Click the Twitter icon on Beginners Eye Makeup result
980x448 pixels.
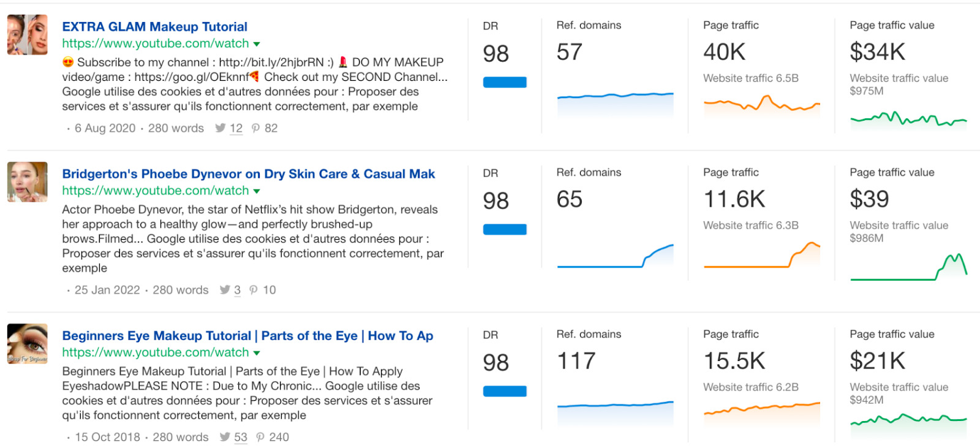pos(226,437)
